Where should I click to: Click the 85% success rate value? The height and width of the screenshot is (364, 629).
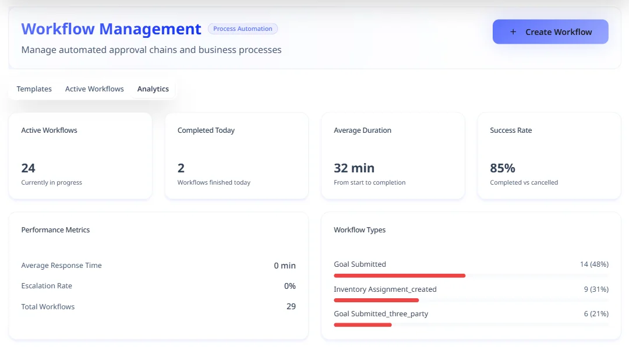tap(502, 168)
